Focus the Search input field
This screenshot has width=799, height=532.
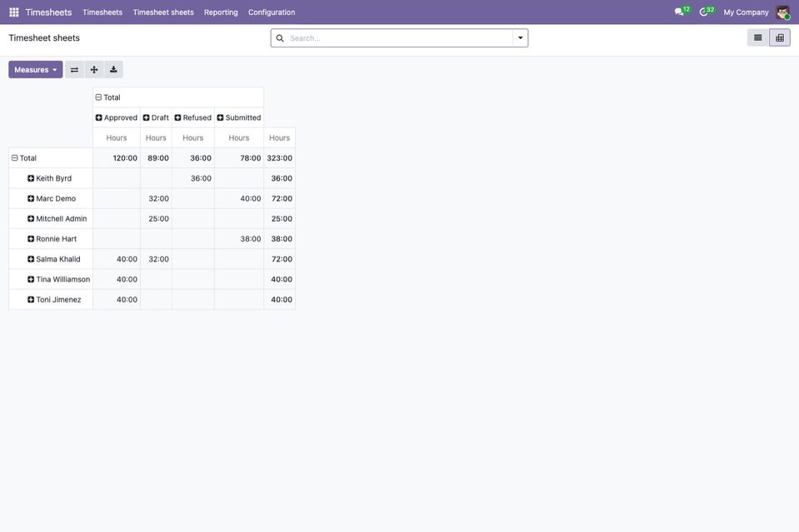pyautogui.click(x=400, y=38)
